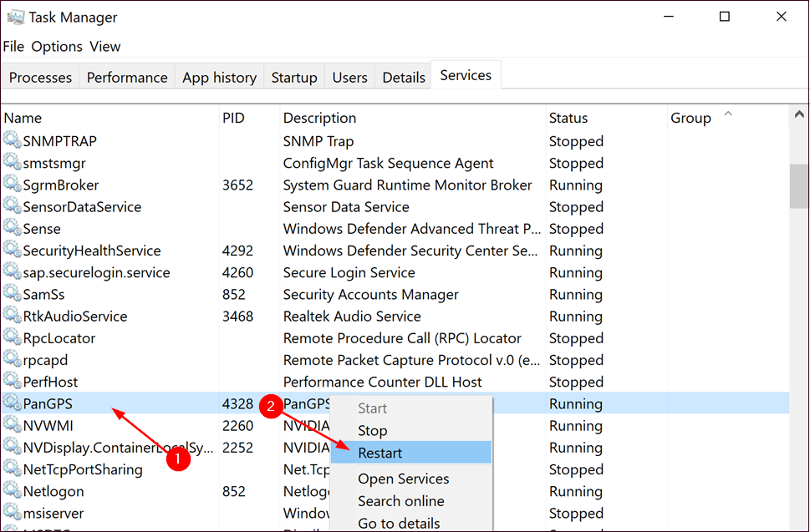Click 'Secure Login Service' description
The image size is (810, 532).
349,272
